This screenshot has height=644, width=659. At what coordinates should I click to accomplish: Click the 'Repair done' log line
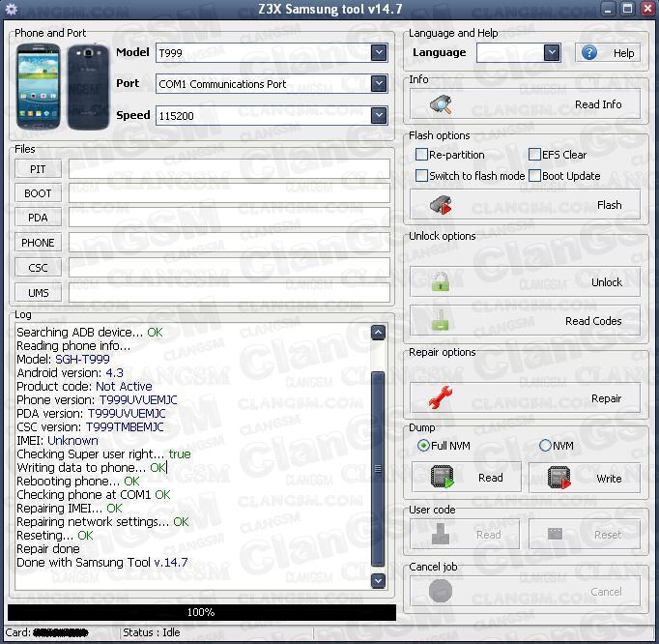(48, 548)
